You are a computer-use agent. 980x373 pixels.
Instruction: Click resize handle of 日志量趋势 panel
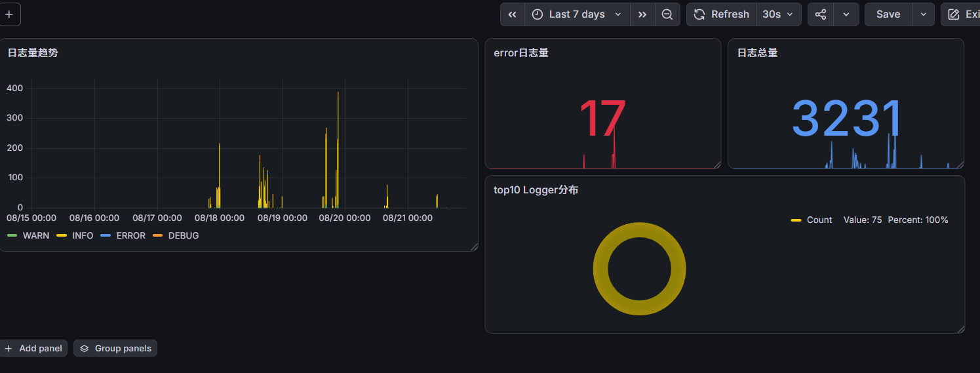point(474,247)
